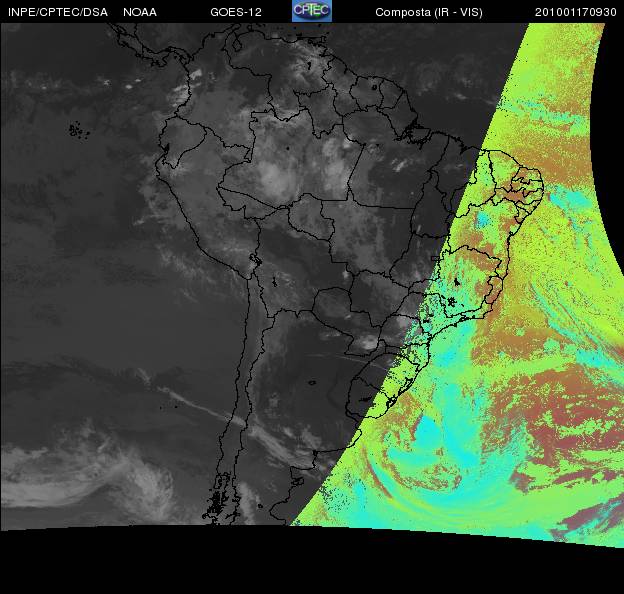This screenshot has height=594, width=624.
Task: Select the Paraguay country outline
Action: click(x=335, y=300)
